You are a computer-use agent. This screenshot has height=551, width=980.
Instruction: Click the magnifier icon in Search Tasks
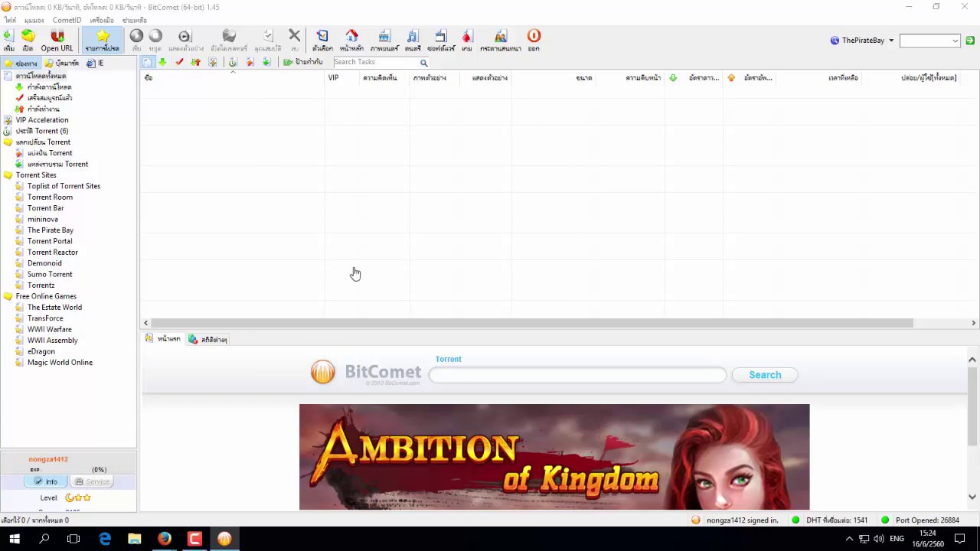(423, 63)
